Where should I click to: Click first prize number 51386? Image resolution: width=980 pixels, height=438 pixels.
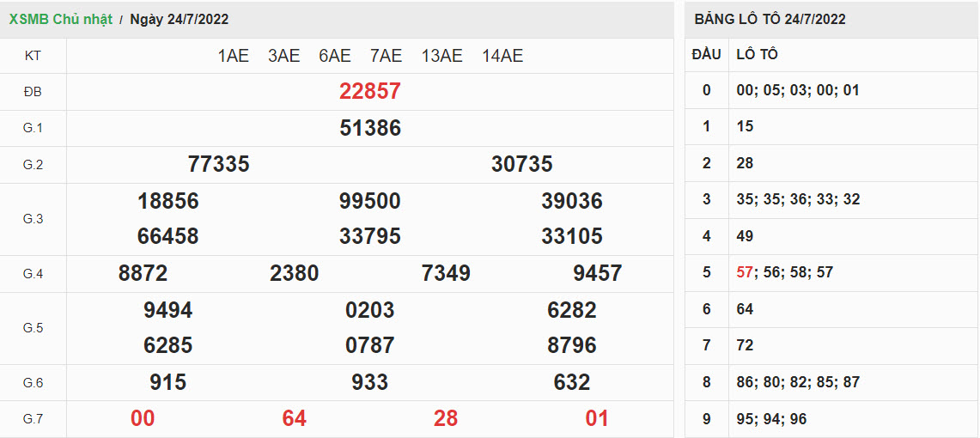pos(369,128)
